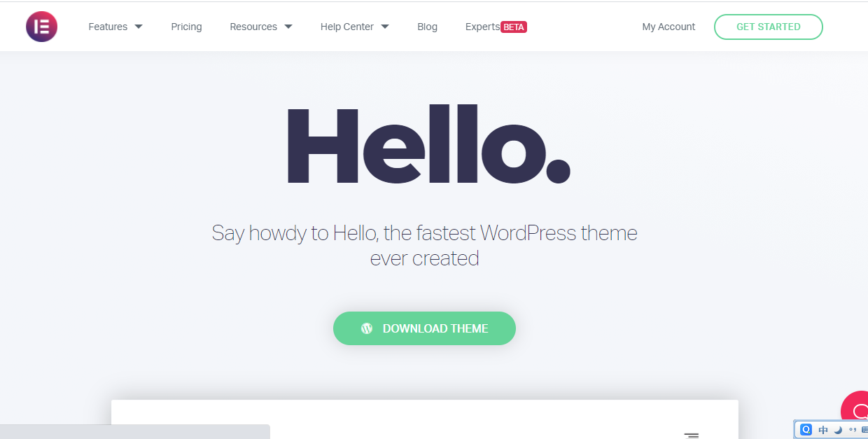Expand the Features dropdown arrow
The width and height of the screenshot is (868, 439).
(139, 27)
